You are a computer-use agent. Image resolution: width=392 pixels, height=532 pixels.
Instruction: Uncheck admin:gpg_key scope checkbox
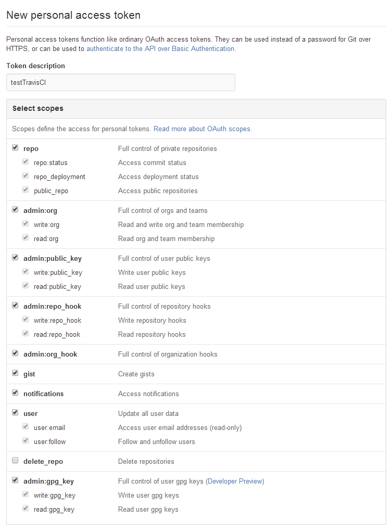15,481
